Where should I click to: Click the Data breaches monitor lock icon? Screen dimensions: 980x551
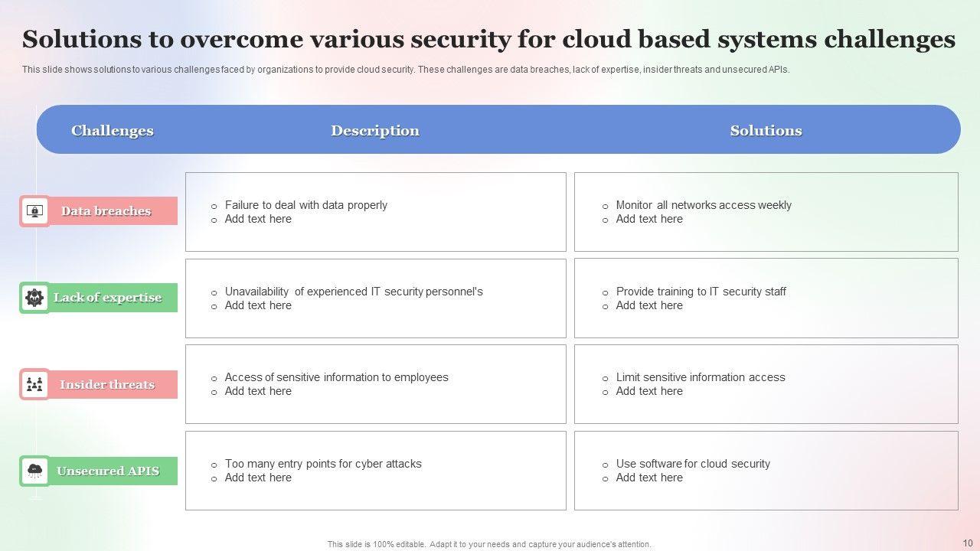tap(34, 211)
